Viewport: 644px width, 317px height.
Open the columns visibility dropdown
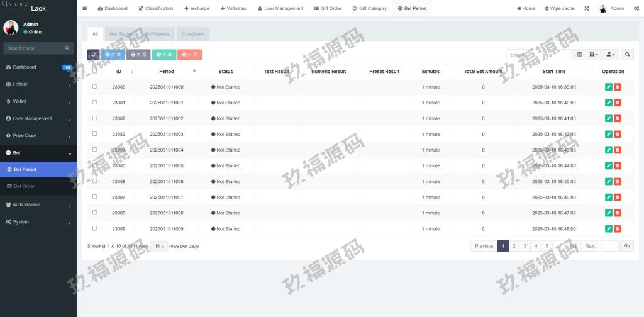click(x=594, y=55)
